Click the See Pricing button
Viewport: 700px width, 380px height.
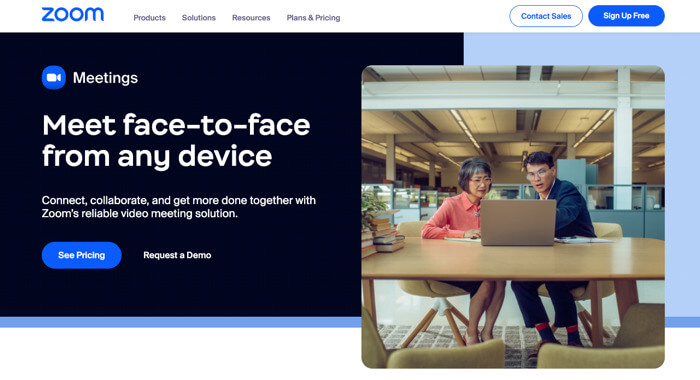81,255
